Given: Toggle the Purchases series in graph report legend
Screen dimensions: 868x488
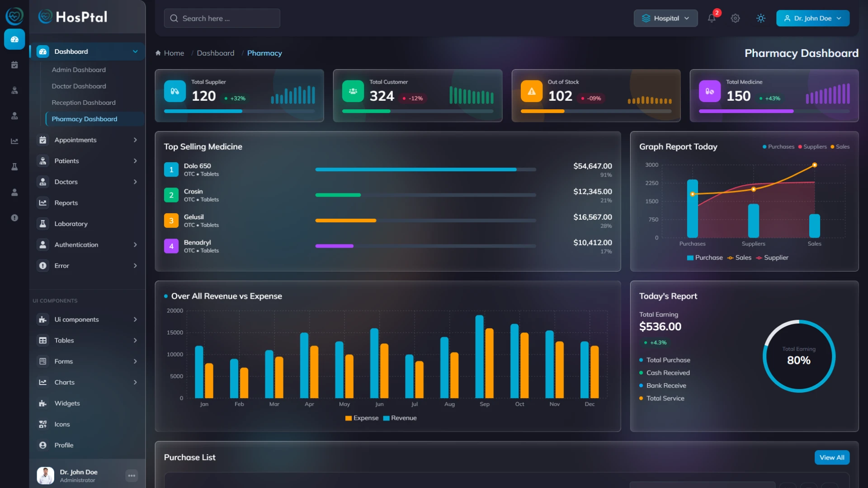Looking at the screenshot, I should click(778, 147).
